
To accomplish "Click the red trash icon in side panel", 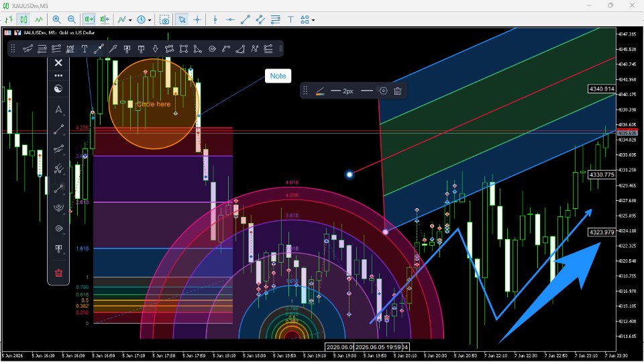I will [x=58, y=273].
